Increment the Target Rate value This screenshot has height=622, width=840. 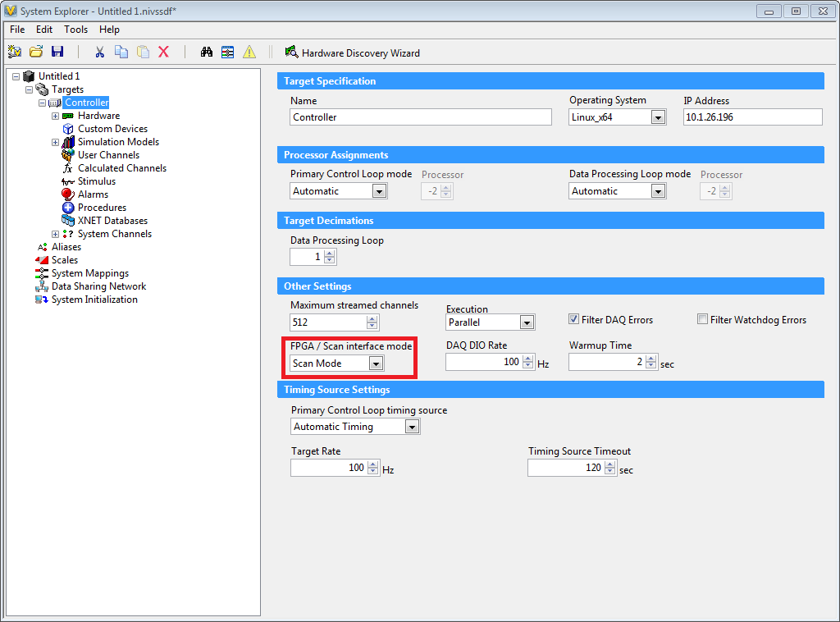pos(373,464)
